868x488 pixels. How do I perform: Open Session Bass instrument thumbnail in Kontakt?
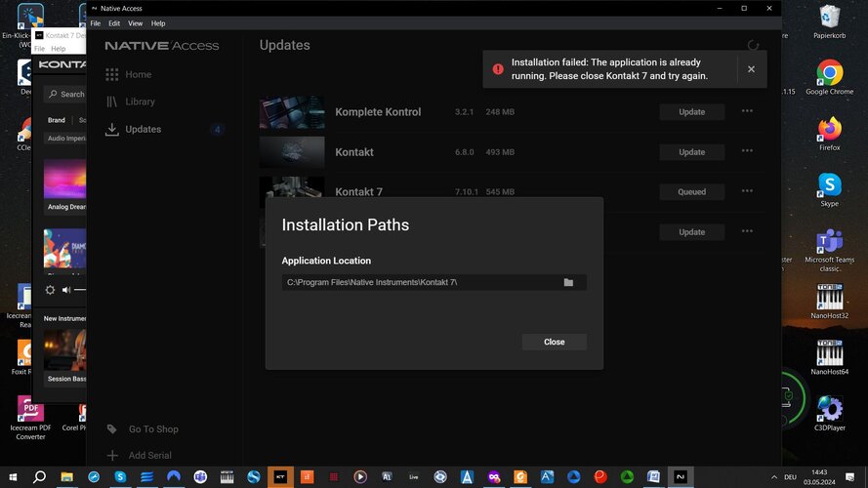[64, 350]
